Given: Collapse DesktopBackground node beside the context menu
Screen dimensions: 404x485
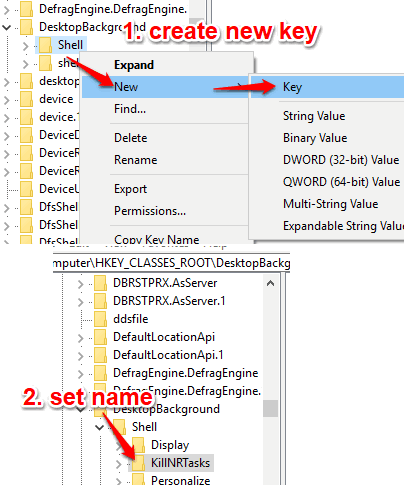Looking at the screenshot, I should pos(7,27).
